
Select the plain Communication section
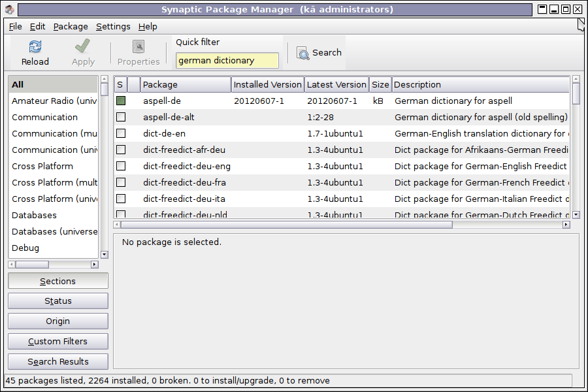(54, 117)
